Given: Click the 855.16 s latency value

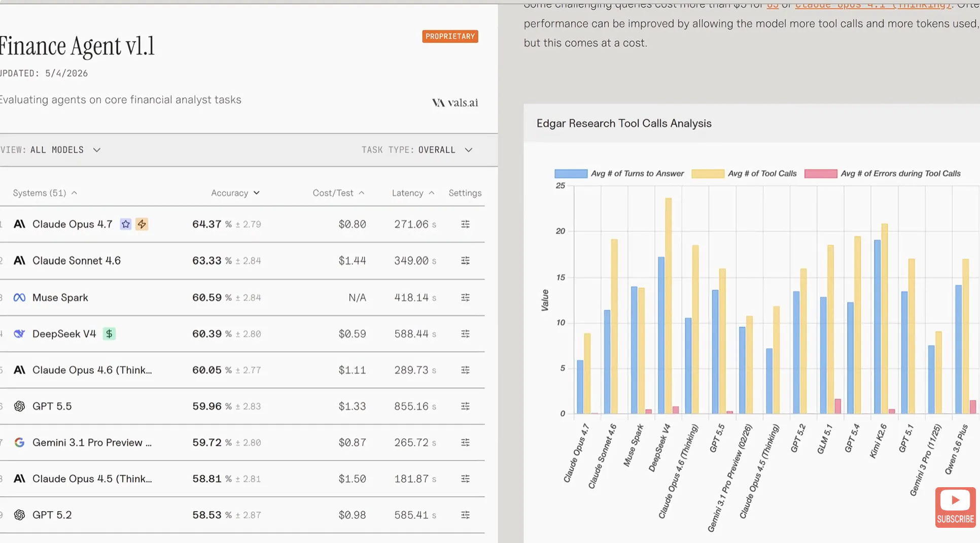Looking at the screenshot, I should click(415, 406).
